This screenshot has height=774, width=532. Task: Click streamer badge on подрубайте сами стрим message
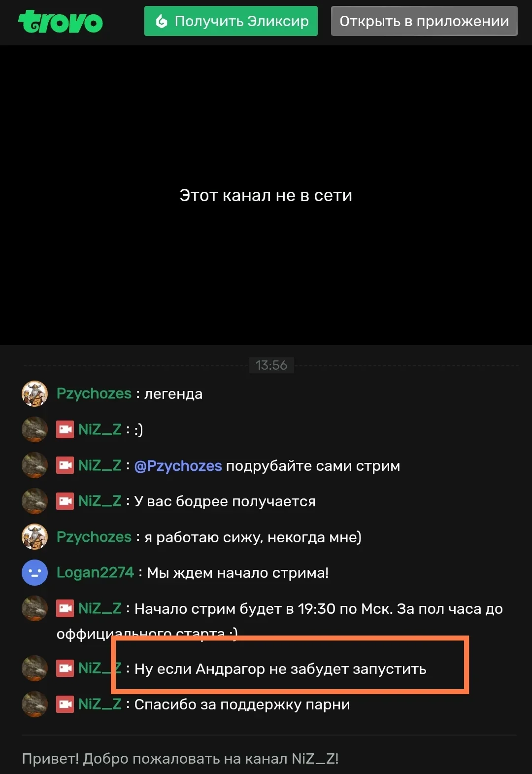click(65, 465)
